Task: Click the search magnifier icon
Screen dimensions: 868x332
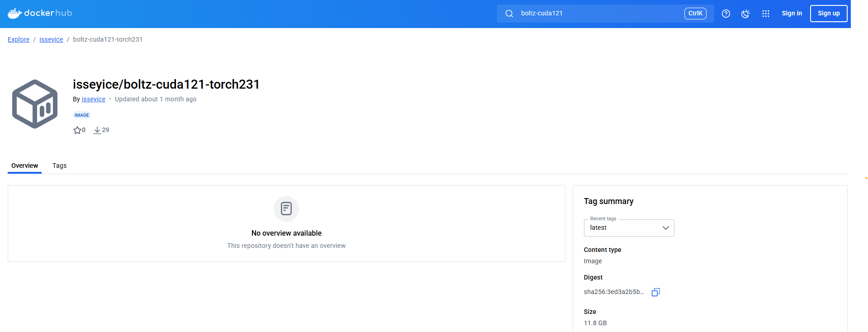Action: (509, 14)
